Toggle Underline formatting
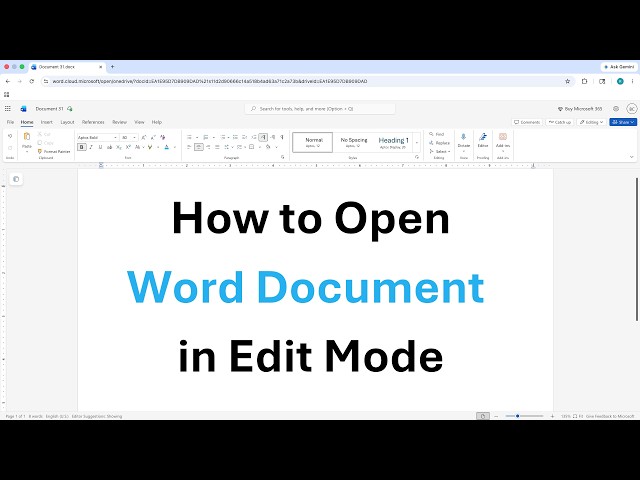Image resolution: width=640 pixels, height=480 pixels. click(x=100, y=147)
